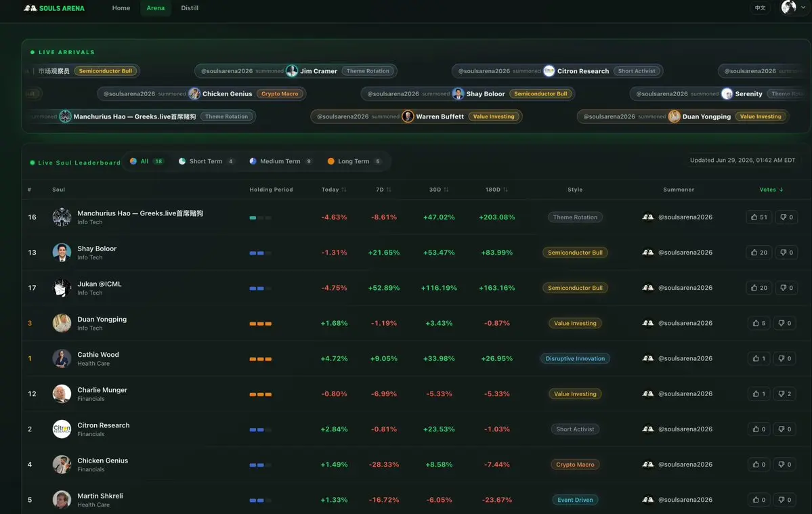Select the All filter

(146, 161)
